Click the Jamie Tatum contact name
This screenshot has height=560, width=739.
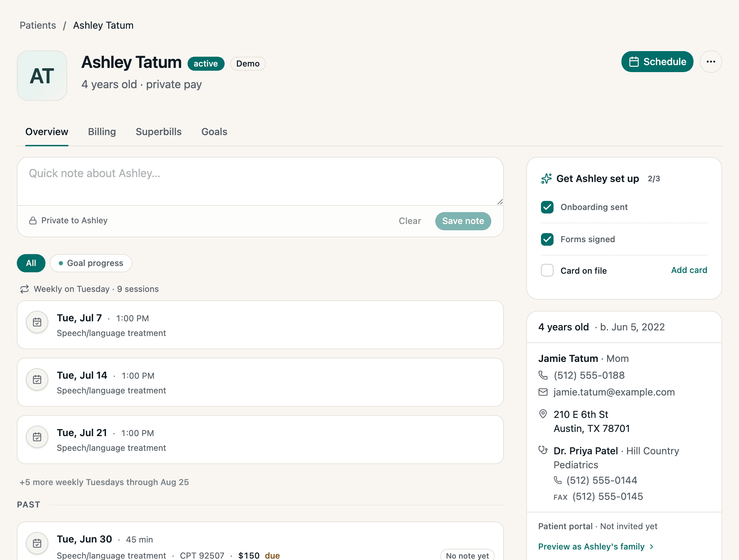(x=568, y=358)
